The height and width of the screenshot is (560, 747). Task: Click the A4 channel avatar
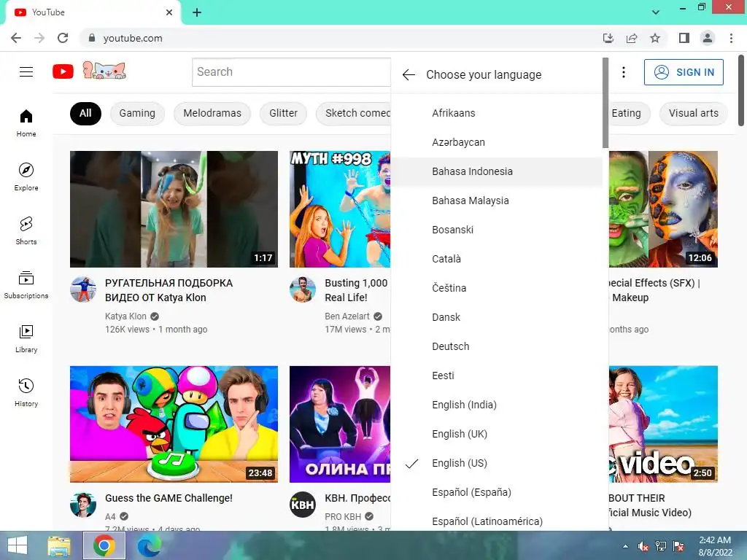coord(83,505)
